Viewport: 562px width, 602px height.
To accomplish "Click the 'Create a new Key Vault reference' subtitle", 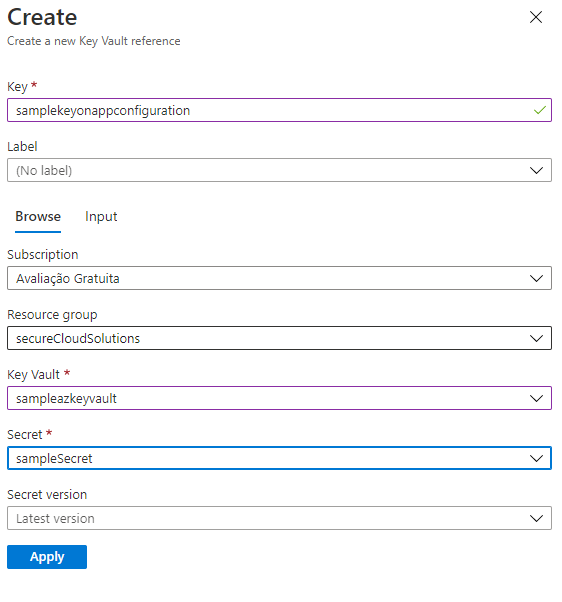I will 94,41.
